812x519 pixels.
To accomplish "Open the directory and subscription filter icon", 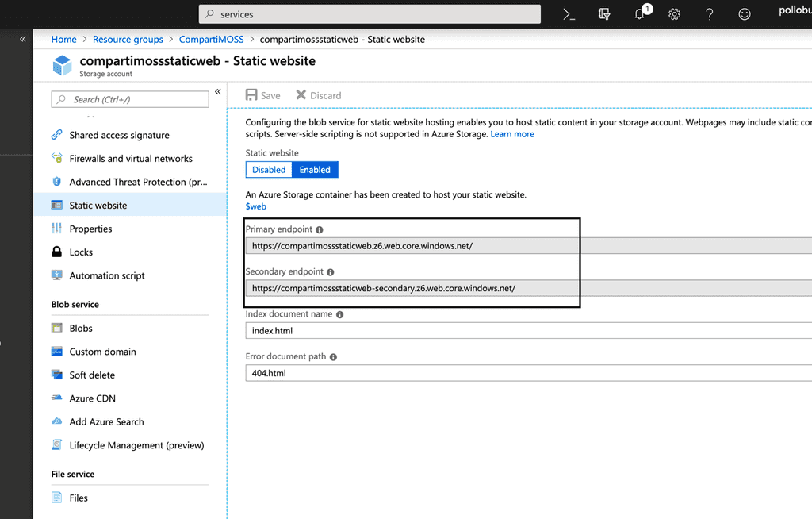I will [603, 14].
